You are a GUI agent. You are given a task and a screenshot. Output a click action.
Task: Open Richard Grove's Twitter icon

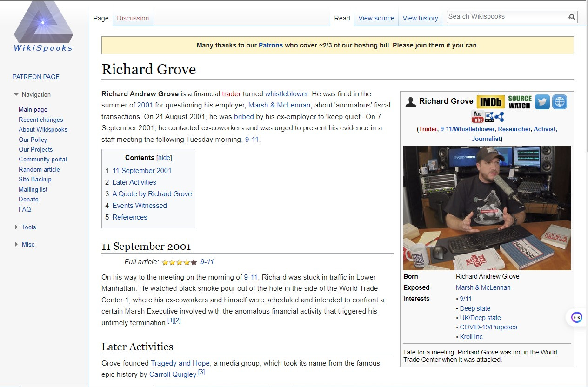coord(542,102)
